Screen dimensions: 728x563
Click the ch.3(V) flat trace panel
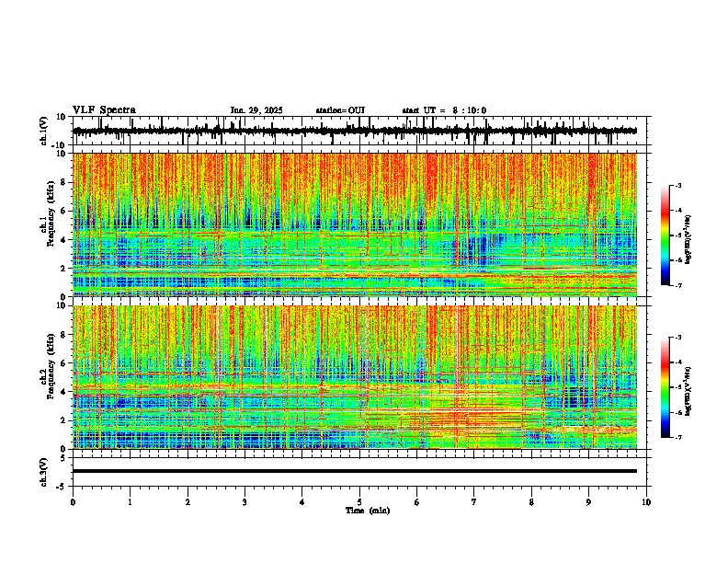click(359, 472)
